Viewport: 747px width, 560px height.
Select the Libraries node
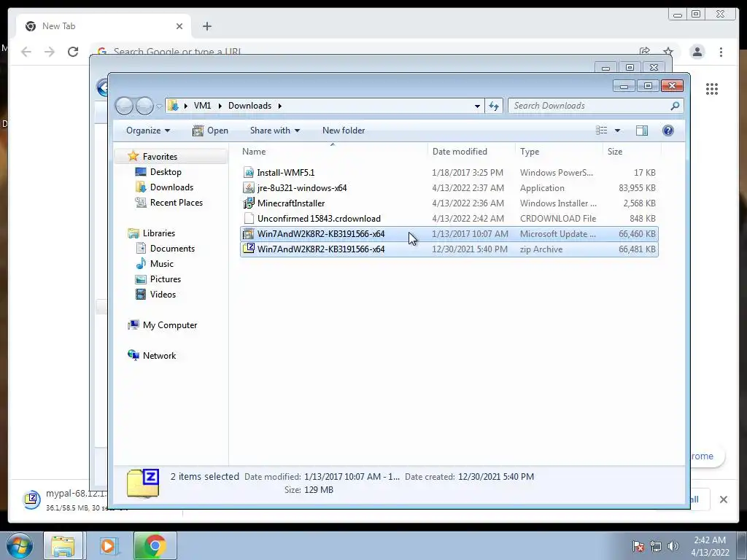(158, 233)
